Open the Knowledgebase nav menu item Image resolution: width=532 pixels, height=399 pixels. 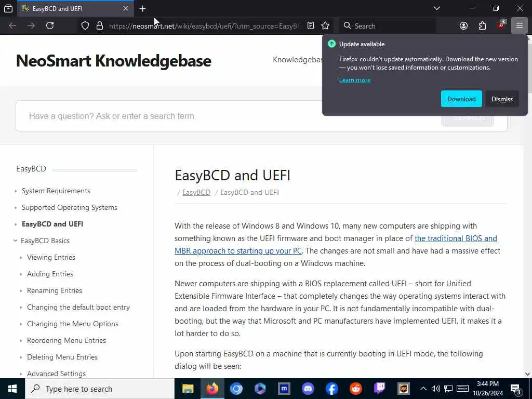pyautogui.click(x=298, y=60)
